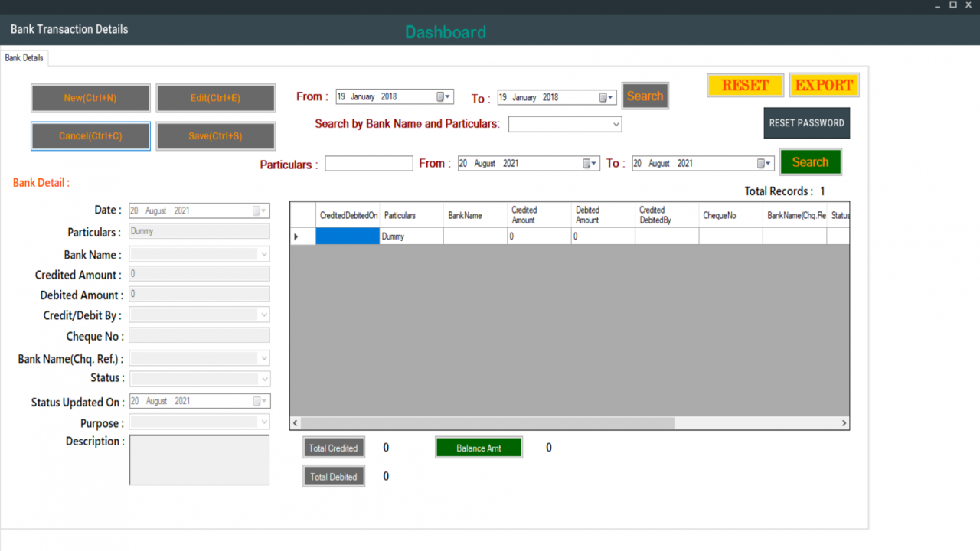Screen dimensions: 980x551
Task: Click the Credited Amount cell showing 0
Action: [x=539, y=236]
